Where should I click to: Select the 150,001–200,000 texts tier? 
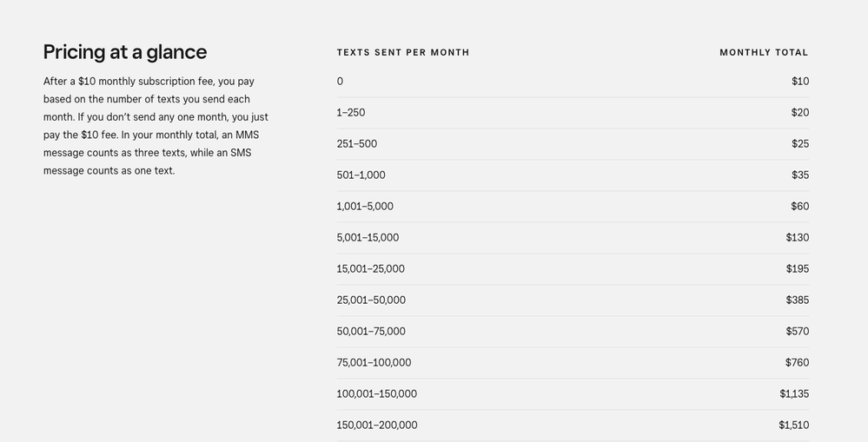point(377,426)
